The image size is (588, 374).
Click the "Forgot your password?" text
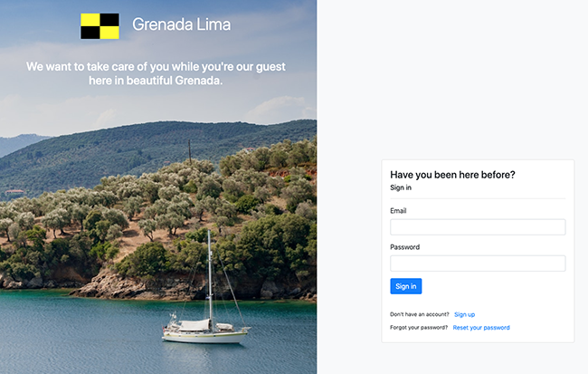coord(419,328)
